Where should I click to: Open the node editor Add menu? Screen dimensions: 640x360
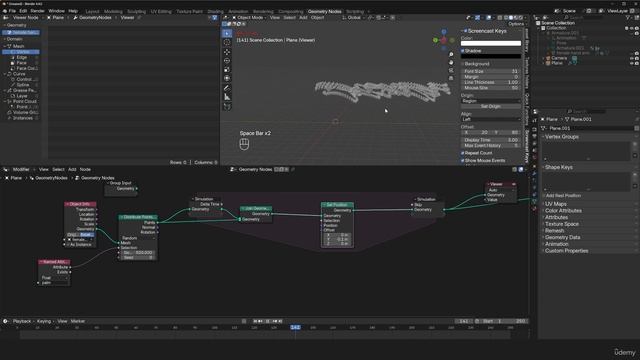click(72, 169)
